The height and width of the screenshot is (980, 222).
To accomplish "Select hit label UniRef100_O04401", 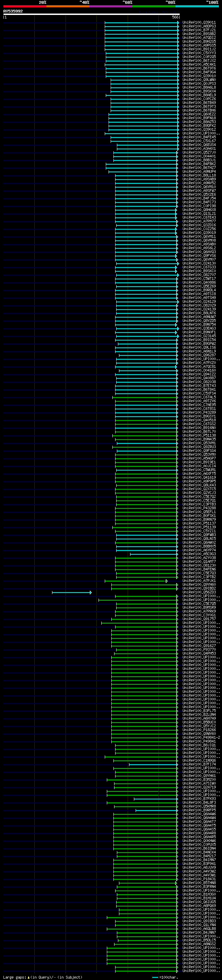I will tap(199, 156).
